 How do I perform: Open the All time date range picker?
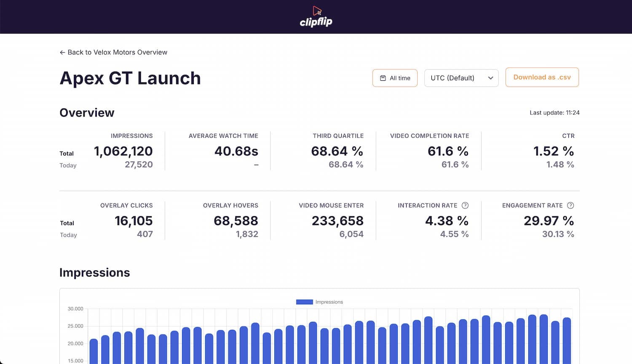tap(395, 78)
